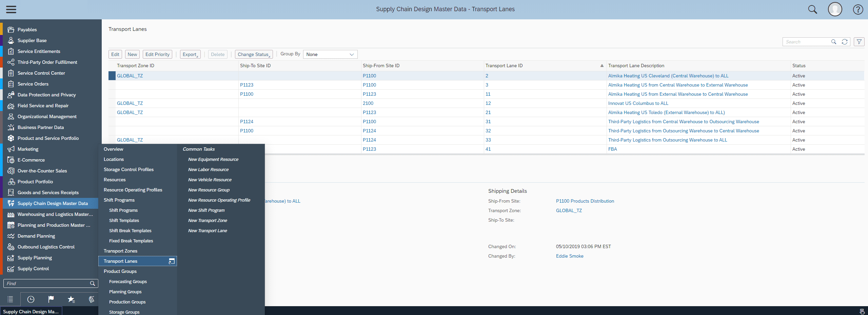Viewport: 868px width, 315px height.
Task: Open Change Status options
Action: coord(253,54)
